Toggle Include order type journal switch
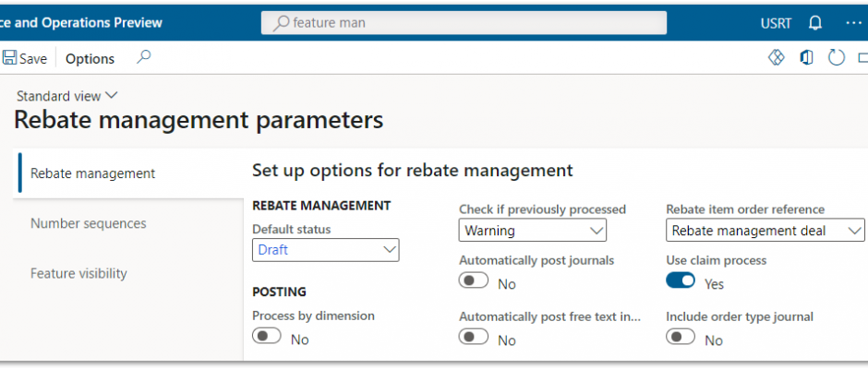 681,337
